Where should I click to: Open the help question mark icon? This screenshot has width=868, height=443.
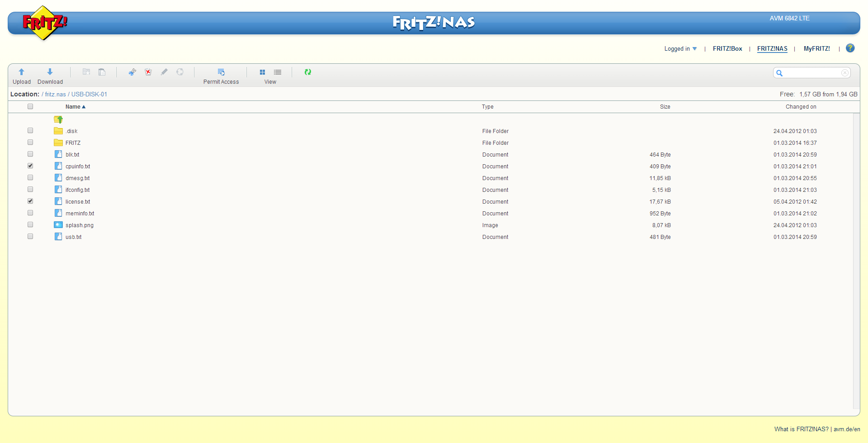pos(850,48)
